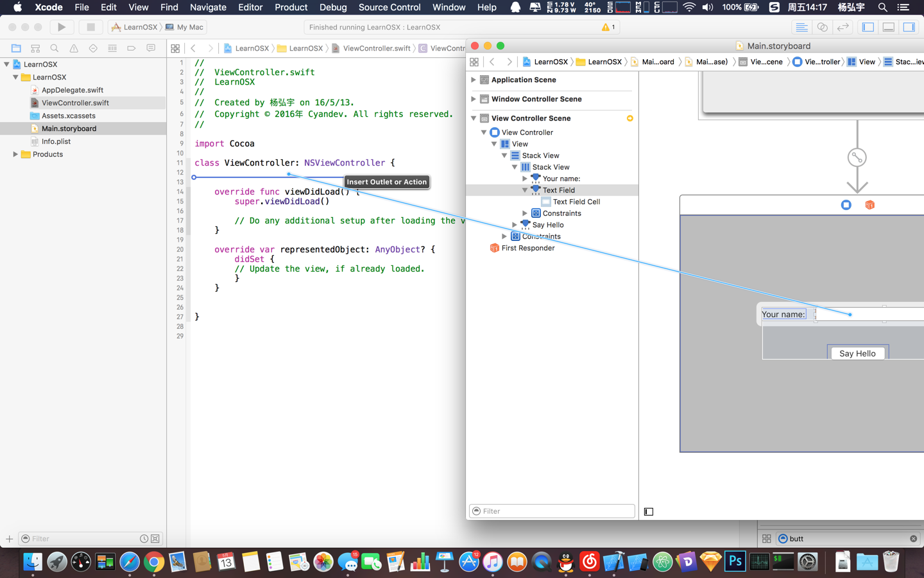Click the document outline Filter field
The height and width of the screenshot is (578, 924).
[x=552, y=511]
